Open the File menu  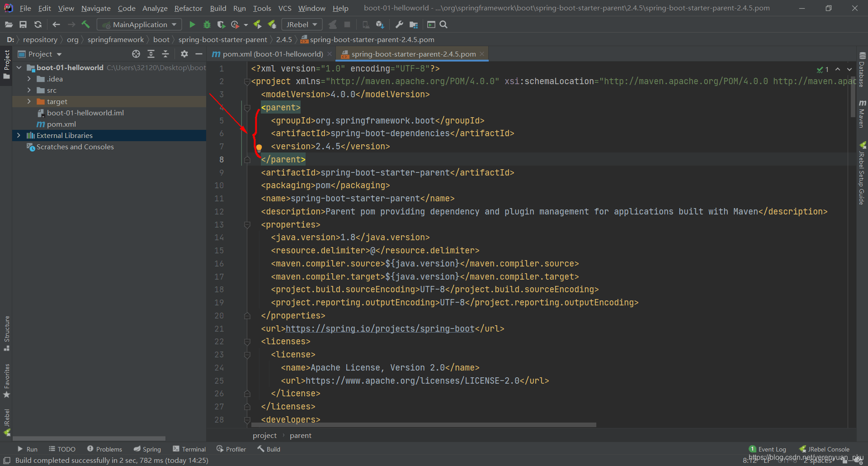pyautogui.click(x=25, y=8)
